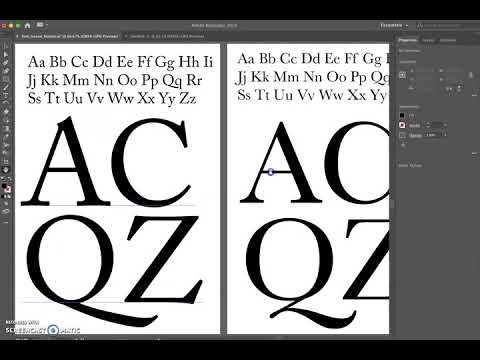Click the fx effects icon in Properties
Screen dimensions: 480x360
403,145
